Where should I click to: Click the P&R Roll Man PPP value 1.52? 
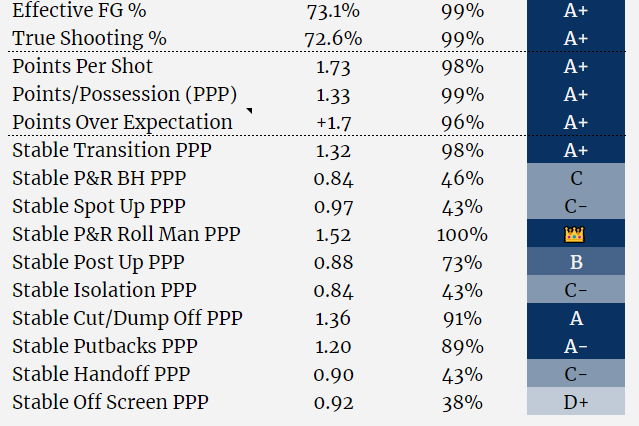(x=333, y=235)
